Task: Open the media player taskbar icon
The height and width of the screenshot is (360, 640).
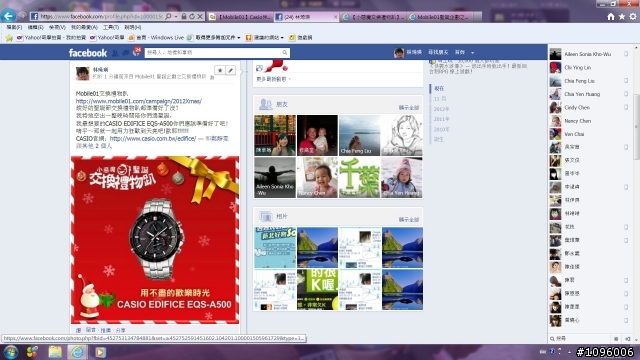Action: (100, 351)
